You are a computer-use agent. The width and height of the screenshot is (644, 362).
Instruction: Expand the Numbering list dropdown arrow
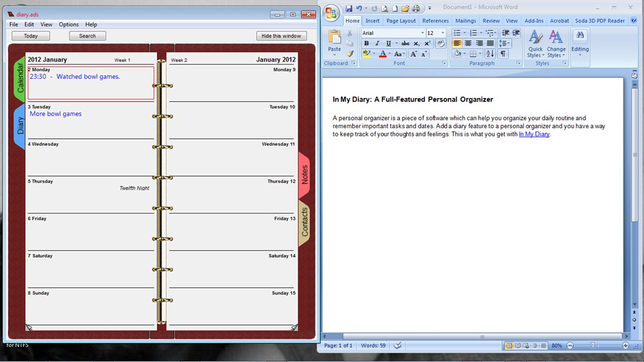click(x=481, y=33)
